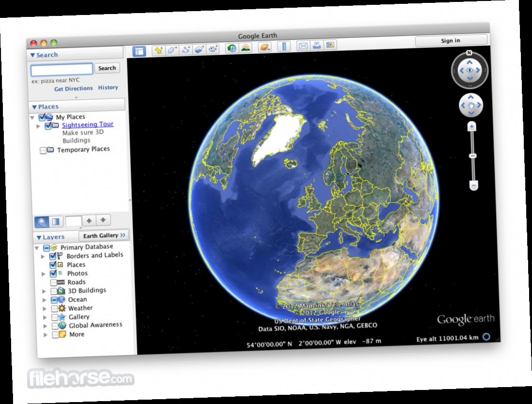Record a tour with camera icon
532x404 pixels.
[213, 49]
